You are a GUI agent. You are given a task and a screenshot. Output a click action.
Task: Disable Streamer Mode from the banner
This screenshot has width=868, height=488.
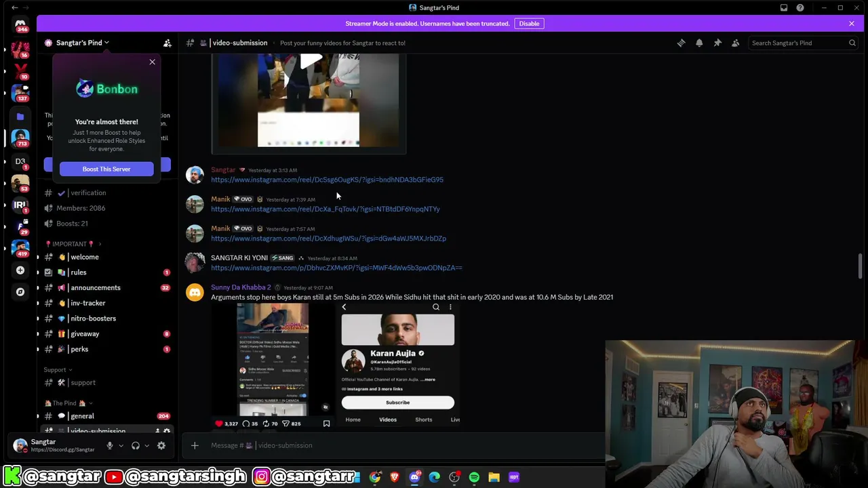(529, 24)
